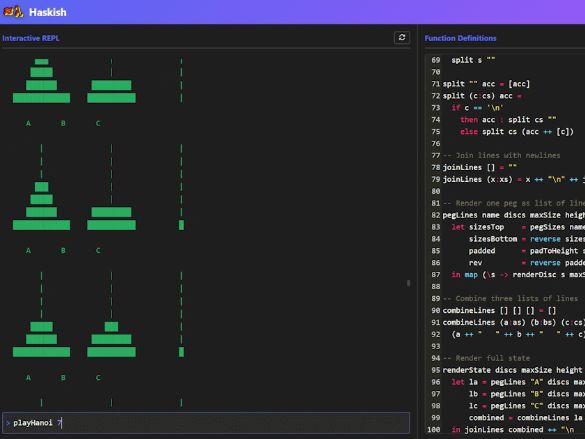Click line 85 padded = padToHeight

click(527, 251)
